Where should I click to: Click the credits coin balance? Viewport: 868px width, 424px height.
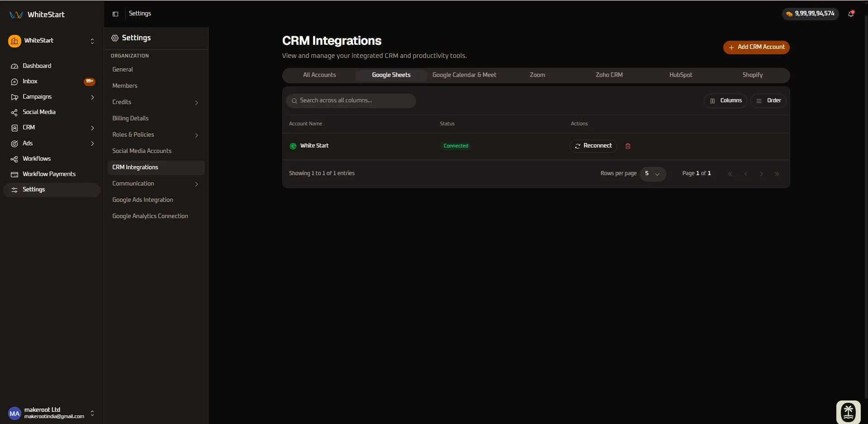pyautogui.click(x=810, y=14)
